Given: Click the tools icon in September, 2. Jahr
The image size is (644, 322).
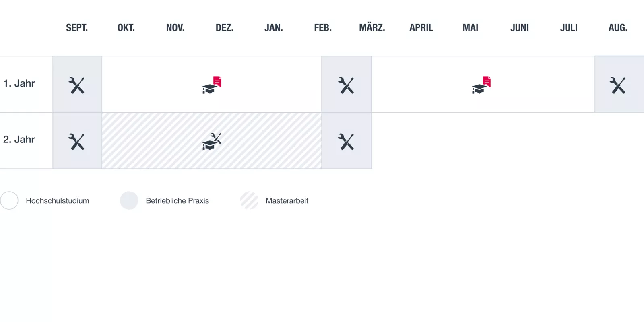Looking at the screenshot, I should coord(76,142).
